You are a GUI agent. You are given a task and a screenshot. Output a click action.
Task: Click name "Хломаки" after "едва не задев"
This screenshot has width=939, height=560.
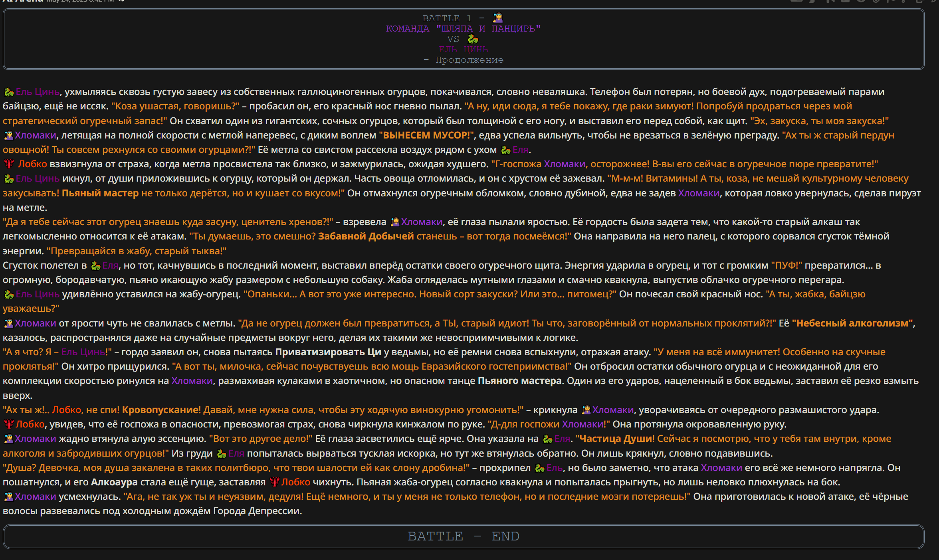(x=699, y=193)
